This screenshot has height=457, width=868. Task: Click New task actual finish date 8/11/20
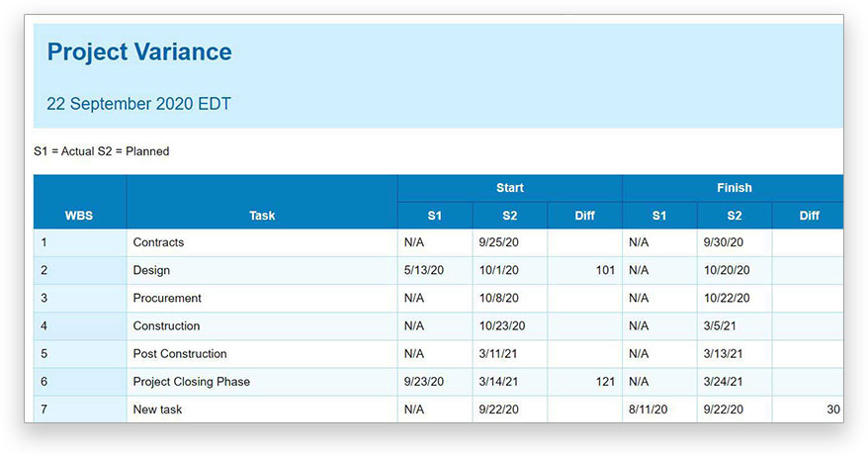pos(649,410)
